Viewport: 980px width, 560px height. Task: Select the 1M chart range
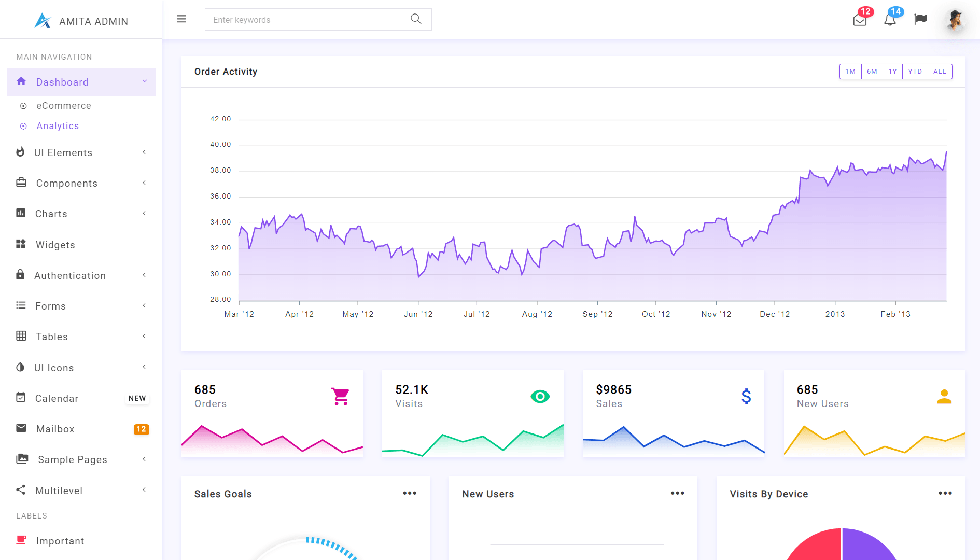tap(850, 72)
